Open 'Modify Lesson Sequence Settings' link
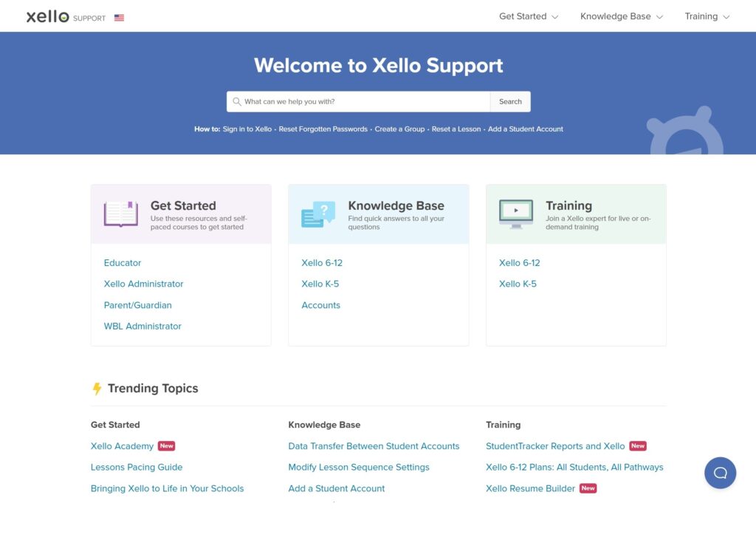Viewport: 756px width, 540px height. click(x=359, y=467)
